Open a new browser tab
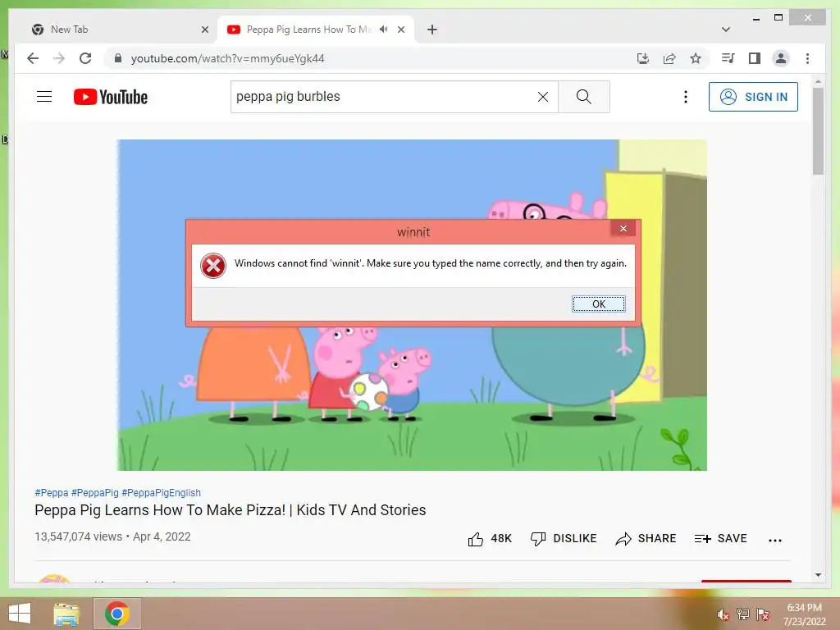Screen dimensions: 840x630 (x=432, y=30)
